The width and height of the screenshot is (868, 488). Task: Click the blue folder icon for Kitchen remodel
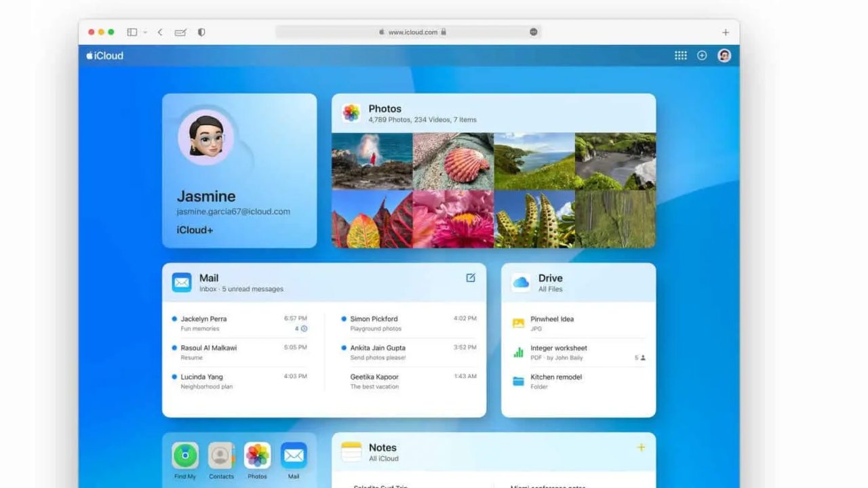(x=518, y=382)
